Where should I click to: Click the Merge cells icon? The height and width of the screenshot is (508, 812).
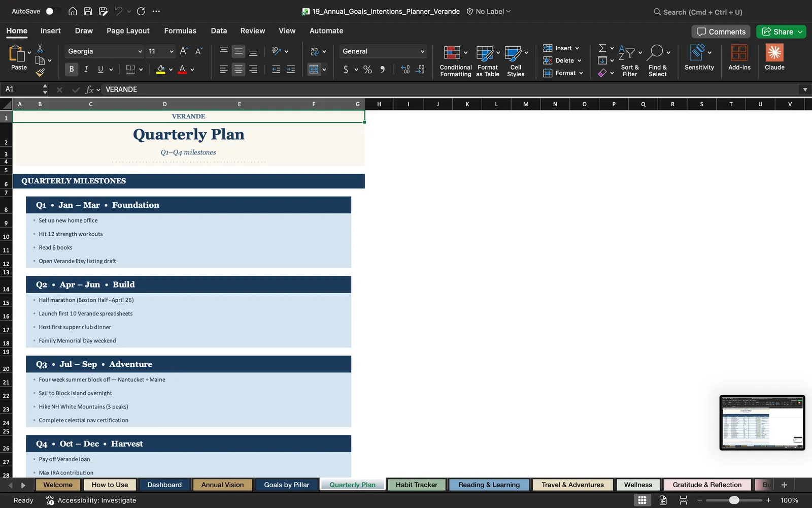(x=314, y=70)
